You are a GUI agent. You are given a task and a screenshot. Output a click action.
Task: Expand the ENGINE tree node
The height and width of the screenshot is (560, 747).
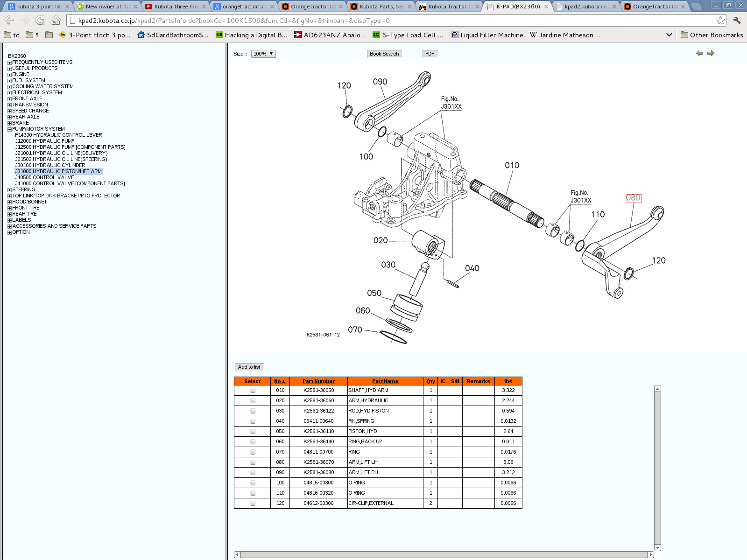[9, 75]
